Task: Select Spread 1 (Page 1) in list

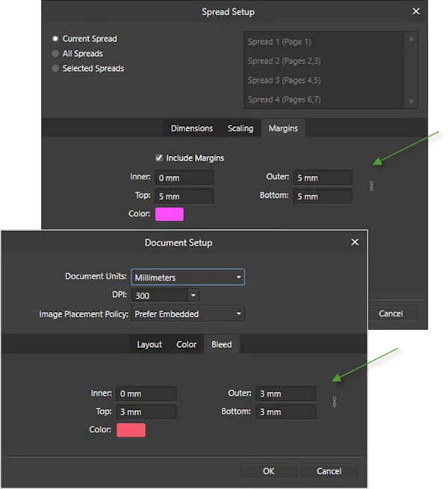Action: pyautogui.click(x=324, y=42)
